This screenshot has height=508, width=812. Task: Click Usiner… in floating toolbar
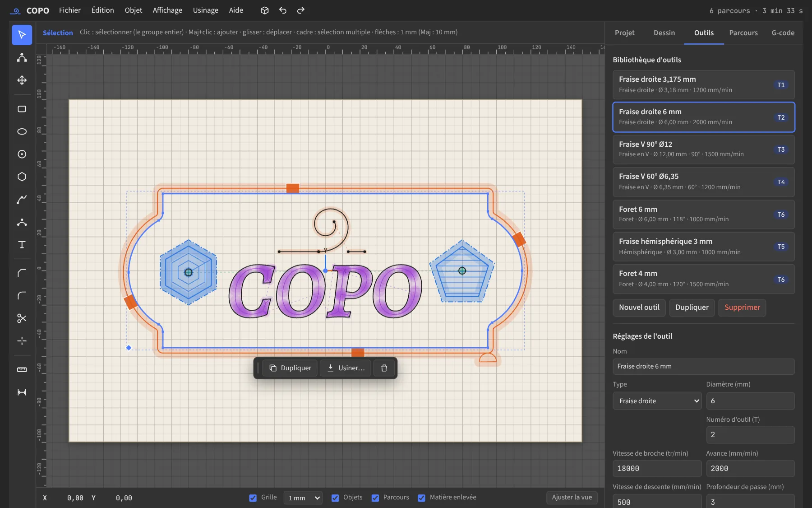(346, 368)
